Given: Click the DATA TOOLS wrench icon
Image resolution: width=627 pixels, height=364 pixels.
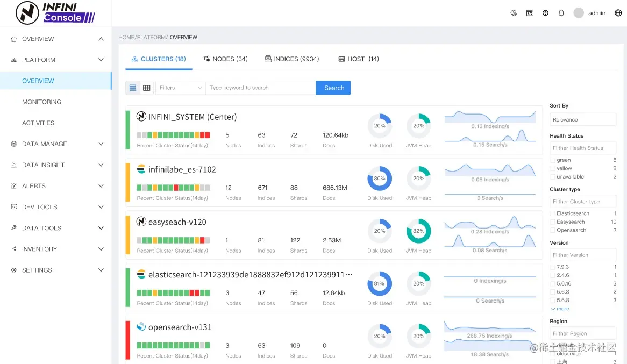Looking at the screenshot, I should (14, 228).
